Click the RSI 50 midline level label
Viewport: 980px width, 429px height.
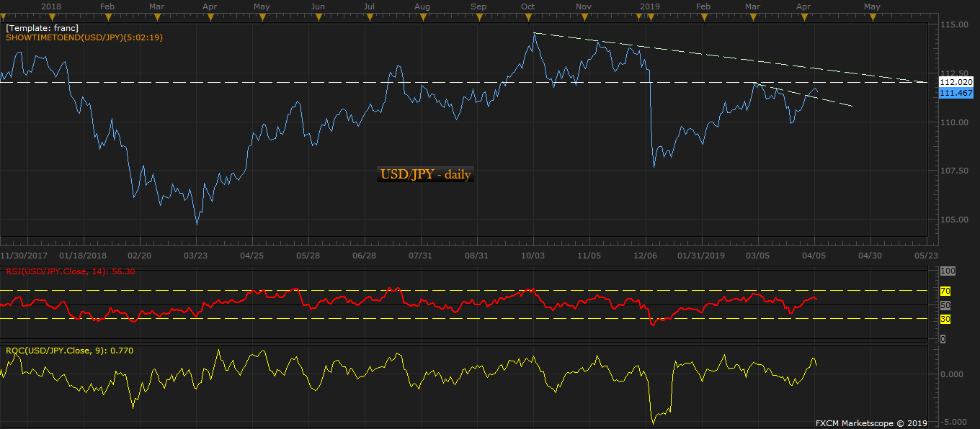pos(945,305)
